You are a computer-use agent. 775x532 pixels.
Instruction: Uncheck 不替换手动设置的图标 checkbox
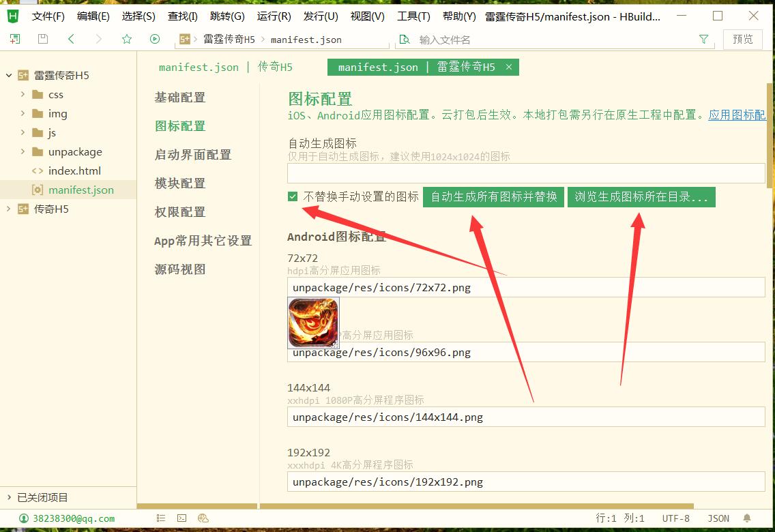(293, 197)
